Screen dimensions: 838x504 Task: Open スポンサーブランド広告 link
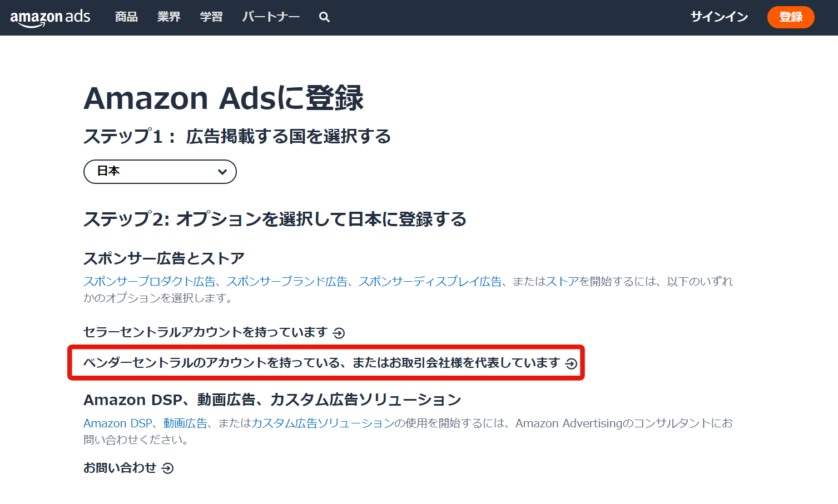(x=286, y=282)
